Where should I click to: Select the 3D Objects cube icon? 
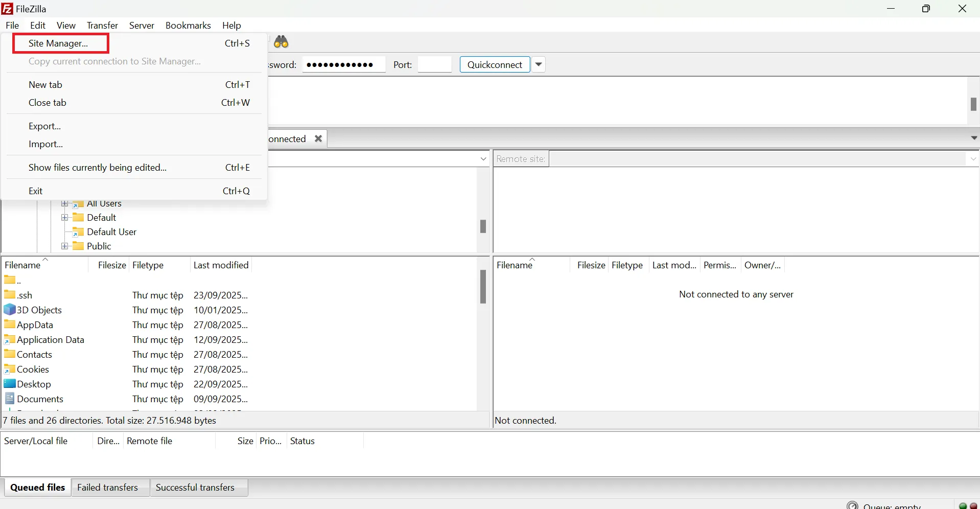10,310
